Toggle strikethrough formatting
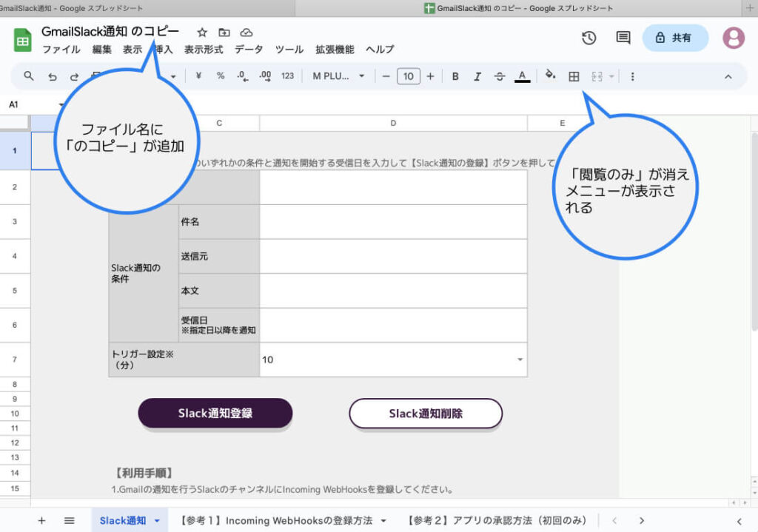The height and width of the screenshot is (532, 758). tap(500, 76)
